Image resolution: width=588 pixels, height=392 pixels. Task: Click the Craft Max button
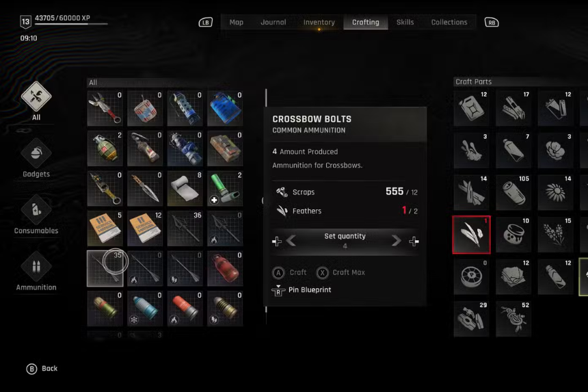click(x=340, y=273)
